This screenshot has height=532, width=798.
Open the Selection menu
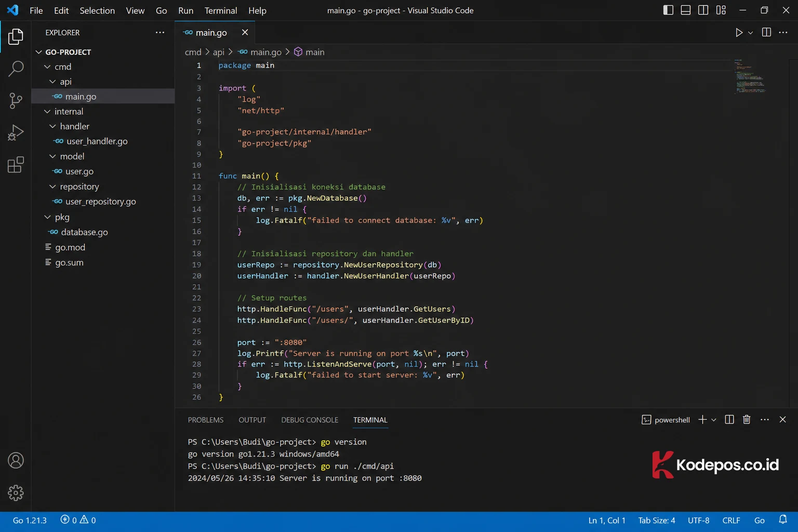(97, 10)
